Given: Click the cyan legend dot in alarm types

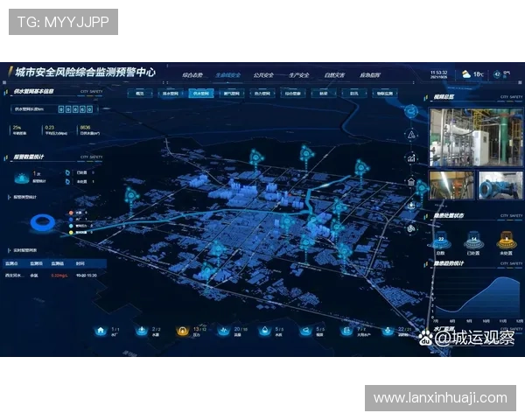Looking at the screenshot, I should click(x=71, y=226).
